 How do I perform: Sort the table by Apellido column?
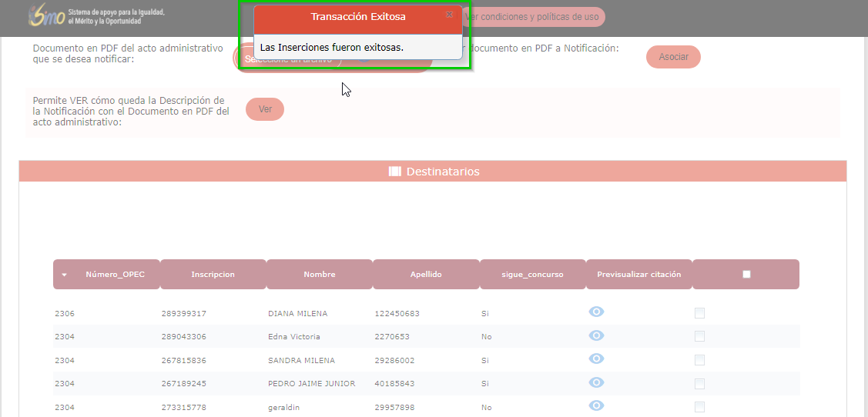pyautogui.click(x=426, y=275)
